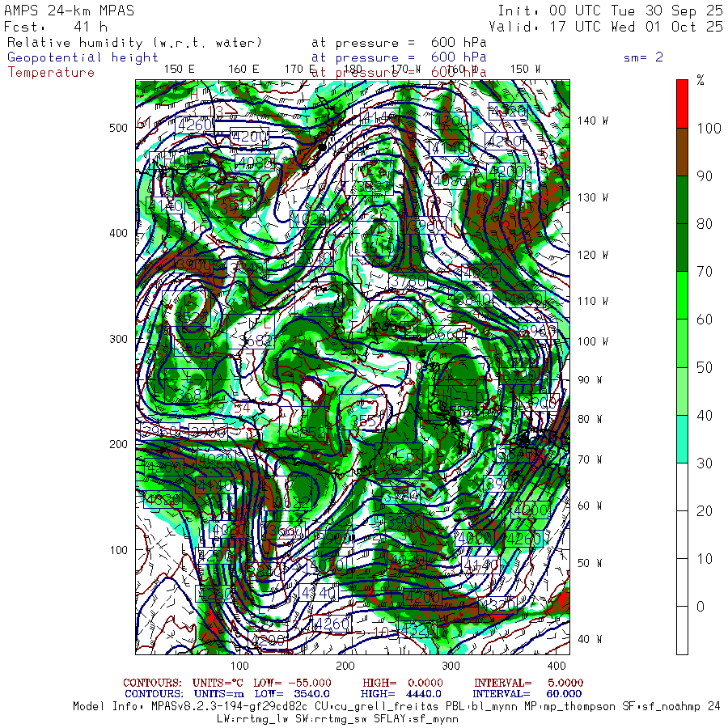Click the "Relative humidity (w.r.t. water)" legend label

tap(135, 43)
